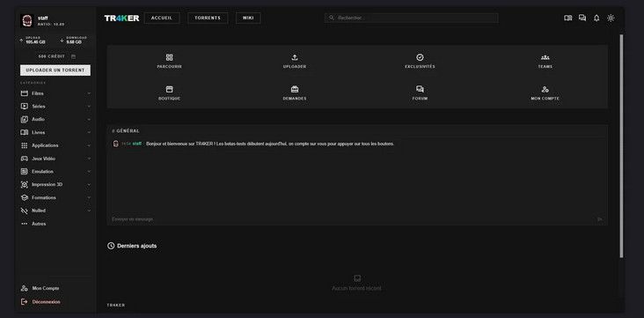Viewport: 644px width, 318px height.
Task: Open the Autres category with dots icon
Action: click(x=25, y=224)
